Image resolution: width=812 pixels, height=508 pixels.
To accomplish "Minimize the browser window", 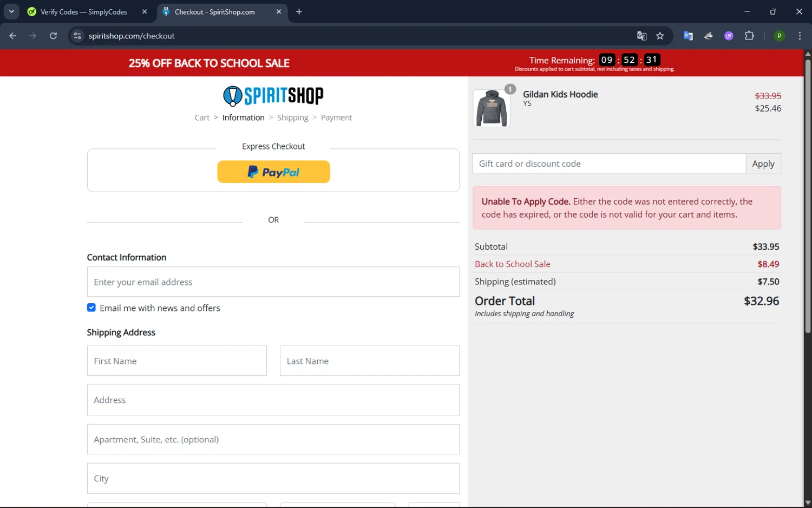I will [747, 11].
